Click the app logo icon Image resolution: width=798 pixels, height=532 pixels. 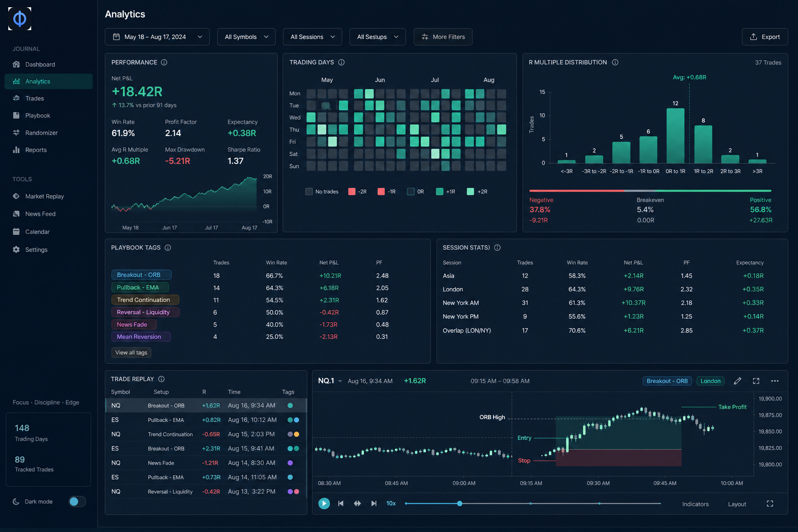[20, 19]
